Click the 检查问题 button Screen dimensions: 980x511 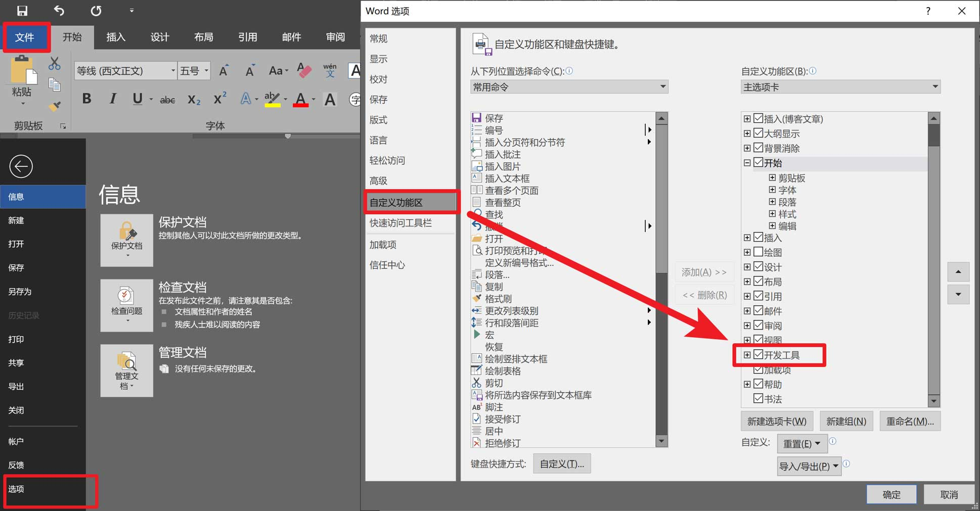[x=126, y=305]
